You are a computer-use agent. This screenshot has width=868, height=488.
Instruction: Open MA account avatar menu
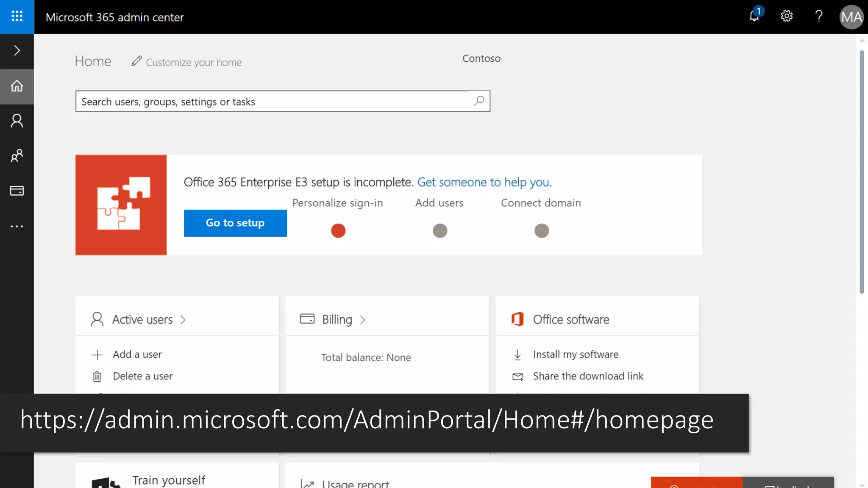(851, 17)
